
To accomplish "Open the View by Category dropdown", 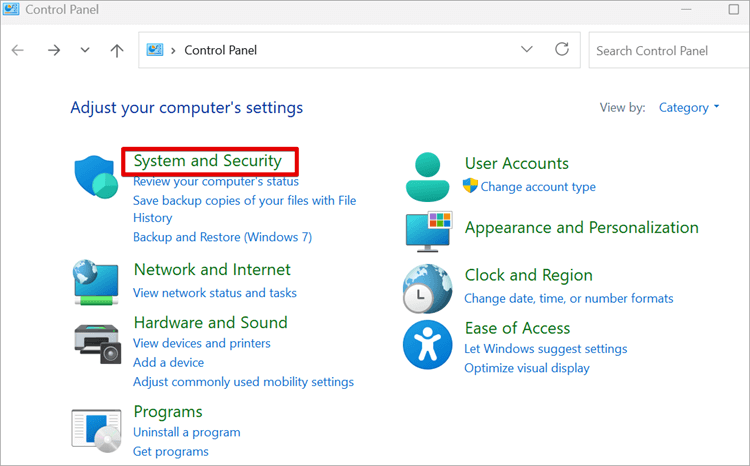I will (x=689, y=108).
